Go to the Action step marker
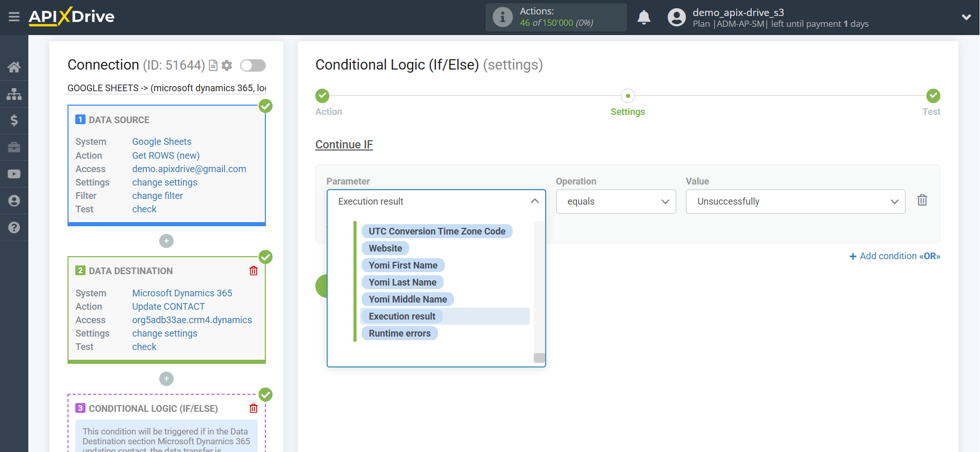980x452 pixels. [322, 96]
